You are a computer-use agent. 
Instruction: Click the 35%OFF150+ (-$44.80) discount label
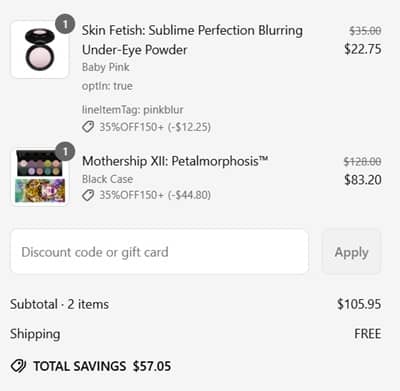155,195
